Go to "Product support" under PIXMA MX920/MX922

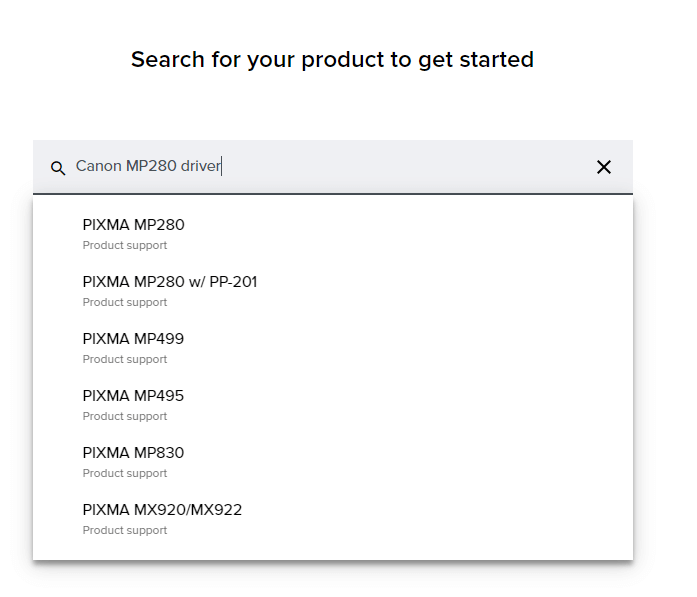[x=124, y=531]
